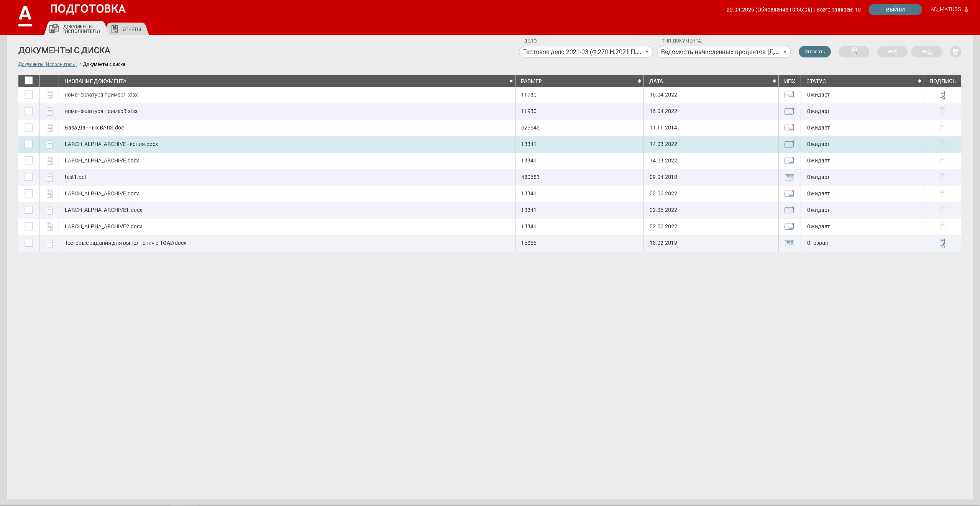
Task: Click date value 09.04.2018
Action: (x=663, y=177)
